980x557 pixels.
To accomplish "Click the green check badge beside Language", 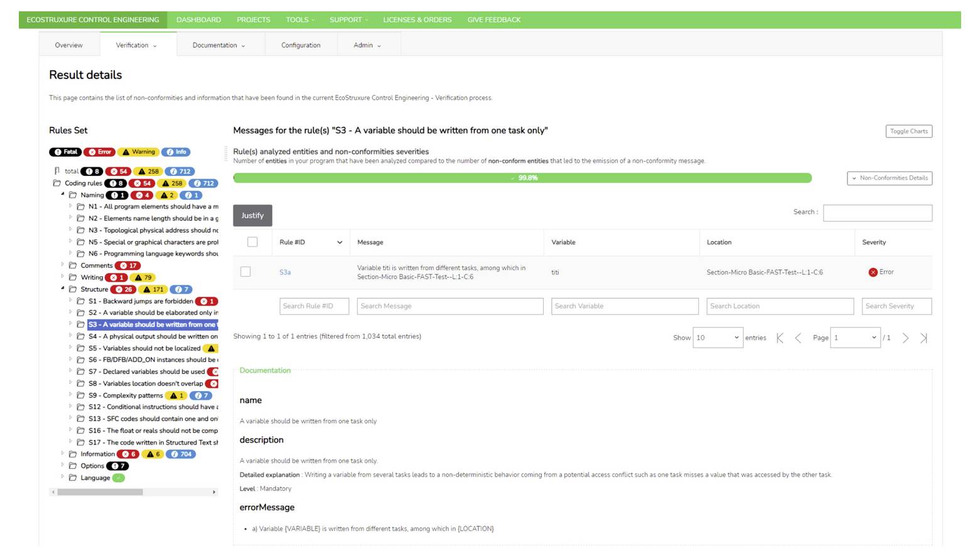I will click(118, 477).
